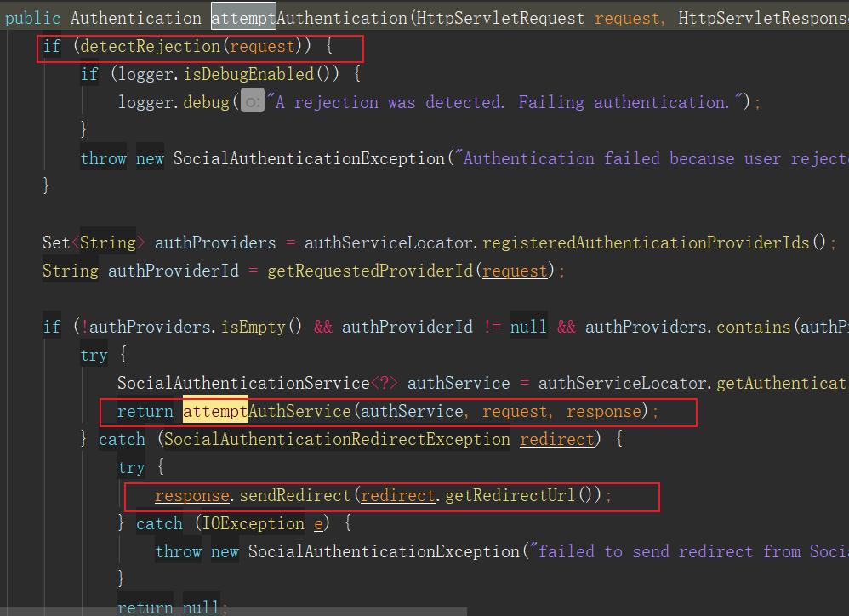Image resolution: width=849 pixels, height=616 pixels.
Task: Click the parameter hint icon in logger.debug call
Action: pos(253,103)
